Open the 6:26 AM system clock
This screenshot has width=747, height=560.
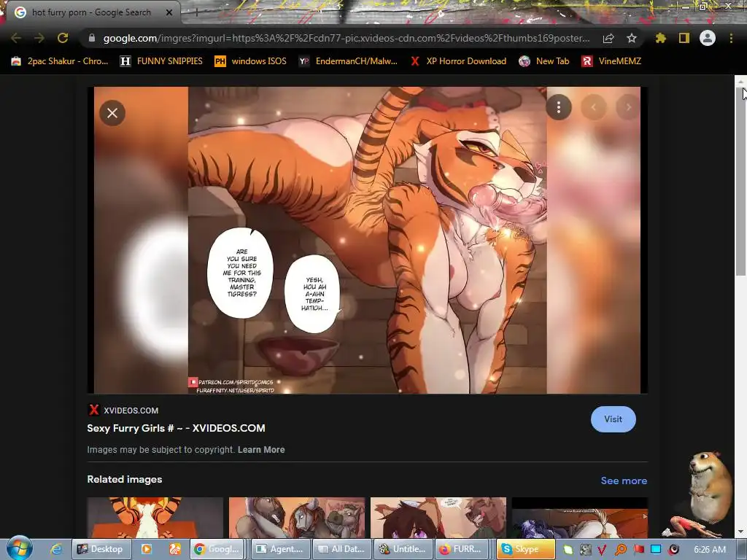[x=710, y=550]
